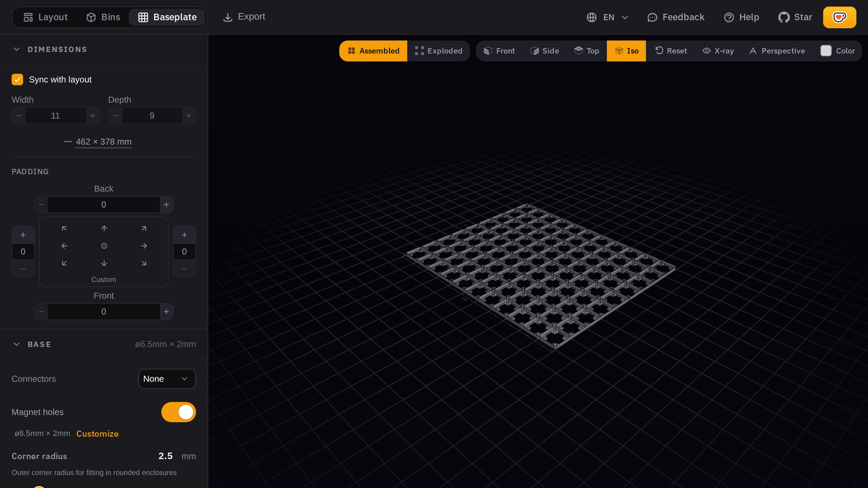Toggle Perspective projection
The height and width of the screenshot is (488, 868).
point(777,51)
